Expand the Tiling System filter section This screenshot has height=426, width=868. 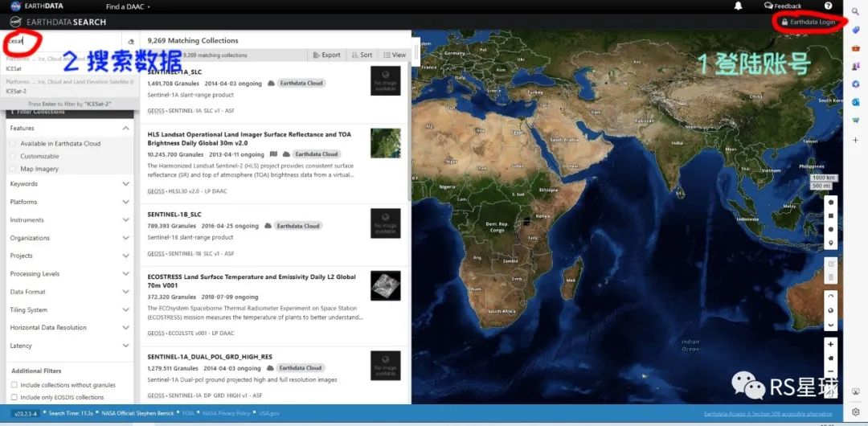pyautogui.click(x=70, y=310)
